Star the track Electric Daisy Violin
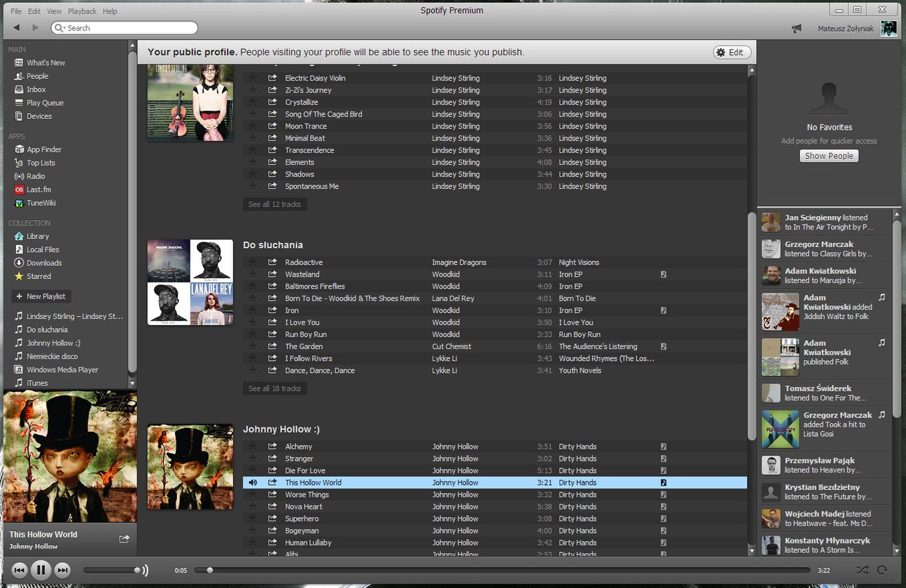This screenshot has width=906, height=588. click(x=252, y=78)
